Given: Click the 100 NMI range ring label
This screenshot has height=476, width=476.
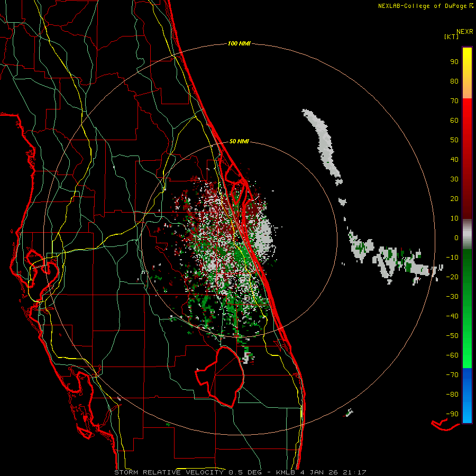Looking at the screenshot, I should tap(239, 44).
